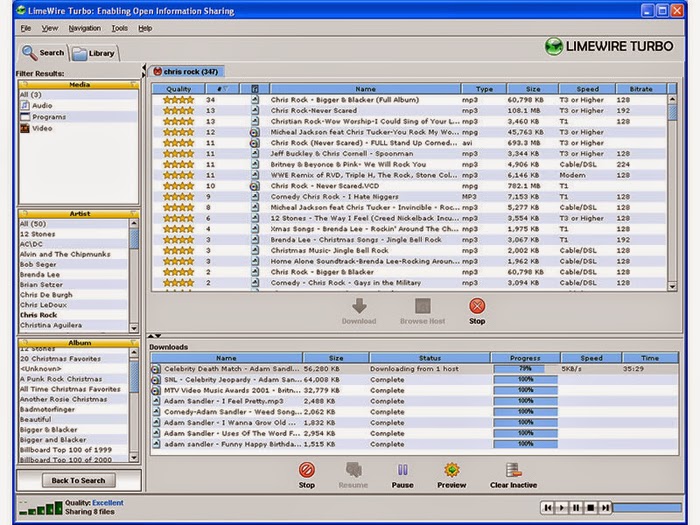This screenshot has height=525, width=700.
Task: Click scroll up arrow in Album list
Action: tap(134, 352)
